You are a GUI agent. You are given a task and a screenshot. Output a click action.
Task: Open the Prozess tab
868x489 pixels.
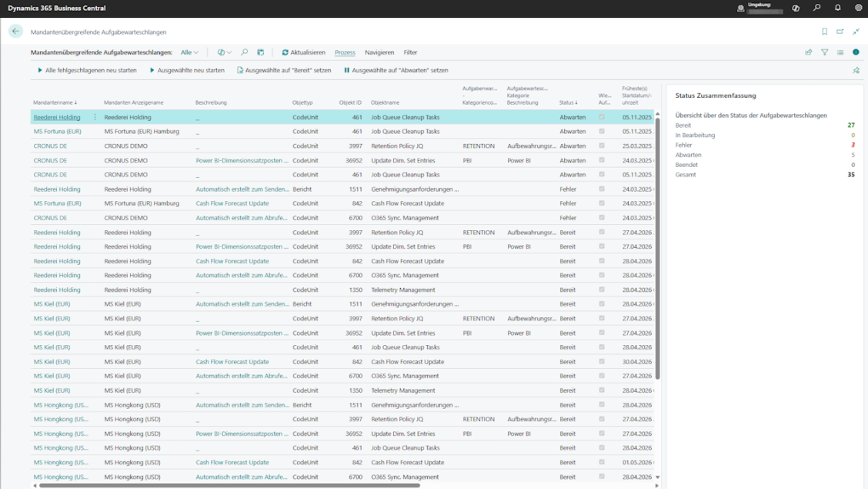click(345, 52)
